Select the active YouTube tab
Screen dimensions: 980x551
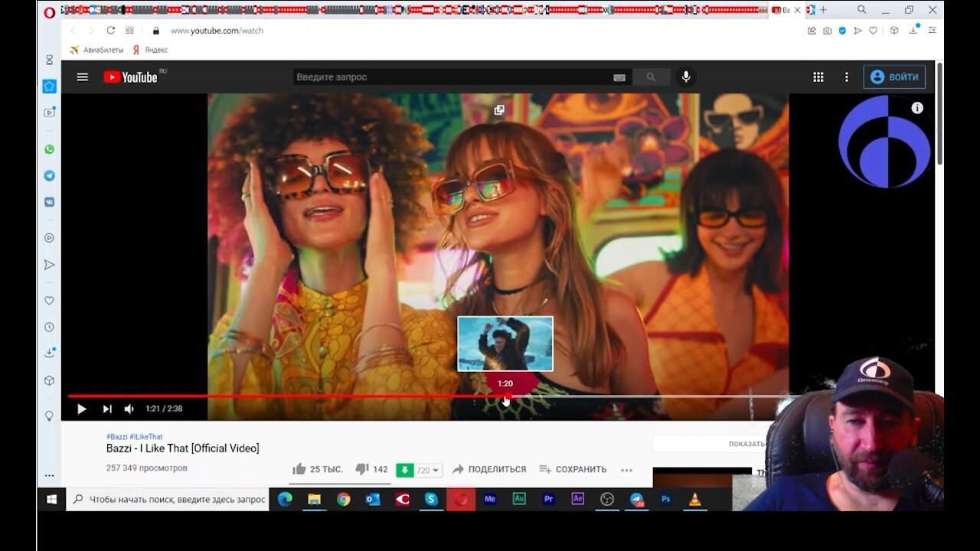tap(787, 10)
